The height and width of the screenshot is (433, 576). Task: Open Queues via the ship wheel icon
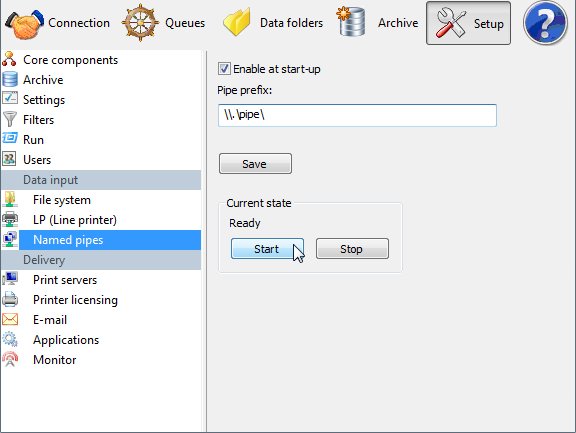(140, 23)
